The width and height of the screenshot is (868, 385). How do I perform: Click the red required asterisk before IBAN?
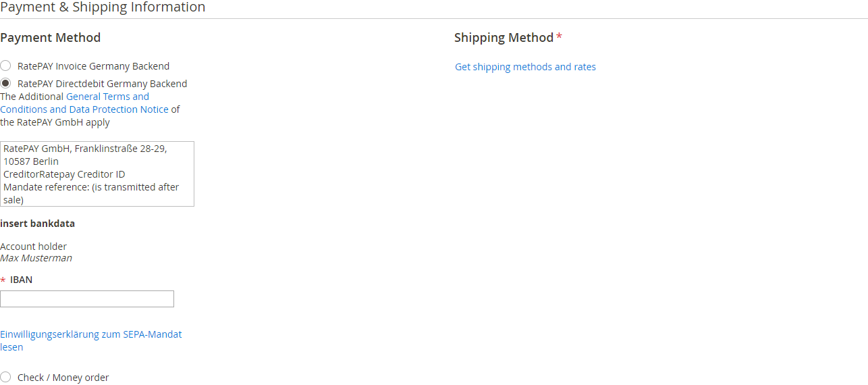pyautogui.click(x=3, y=280)
